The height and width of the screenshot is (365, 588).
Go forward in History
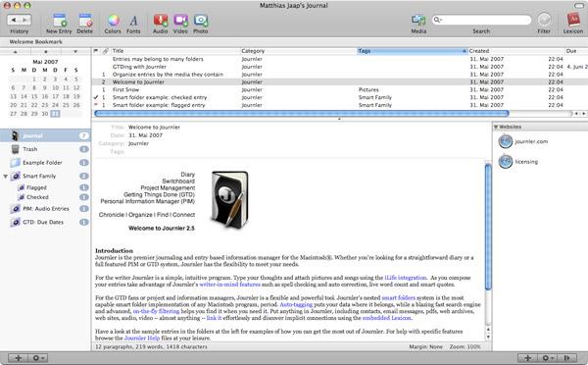tap(25, 20)
